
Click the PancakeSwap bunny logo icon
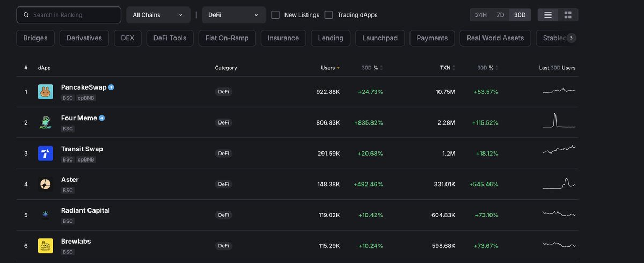(x=45, y=92)
